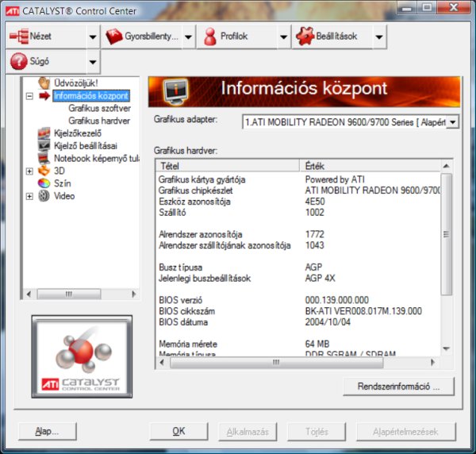Select Kijelző beállításai tree item
Screen dimensions: 476x454
(x=85, y=145)
